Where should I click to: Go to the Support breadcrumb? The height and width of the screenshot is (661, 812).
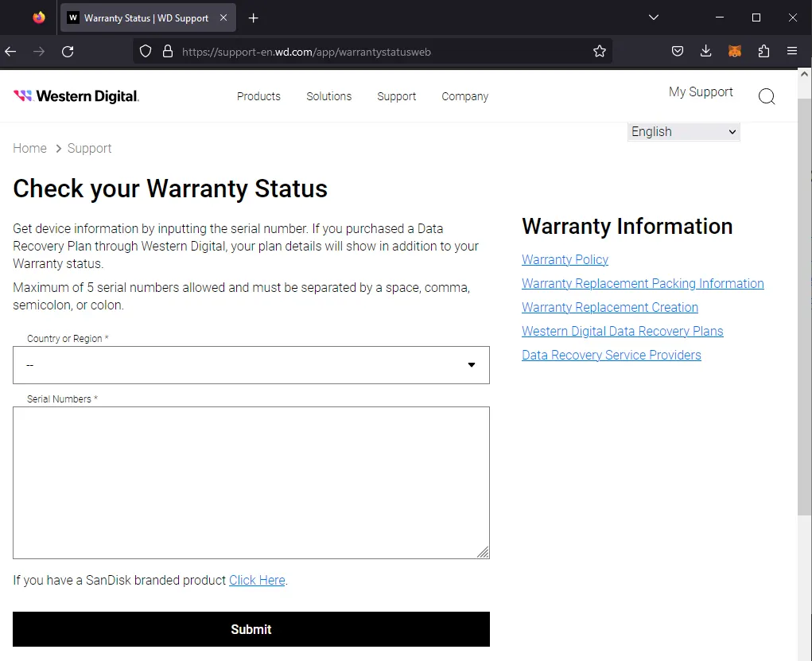90,148
